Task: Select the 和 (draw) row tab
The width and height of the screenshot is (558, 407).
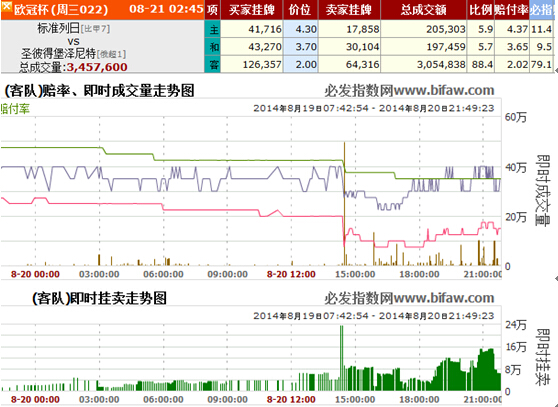Action: pos(213,47)
